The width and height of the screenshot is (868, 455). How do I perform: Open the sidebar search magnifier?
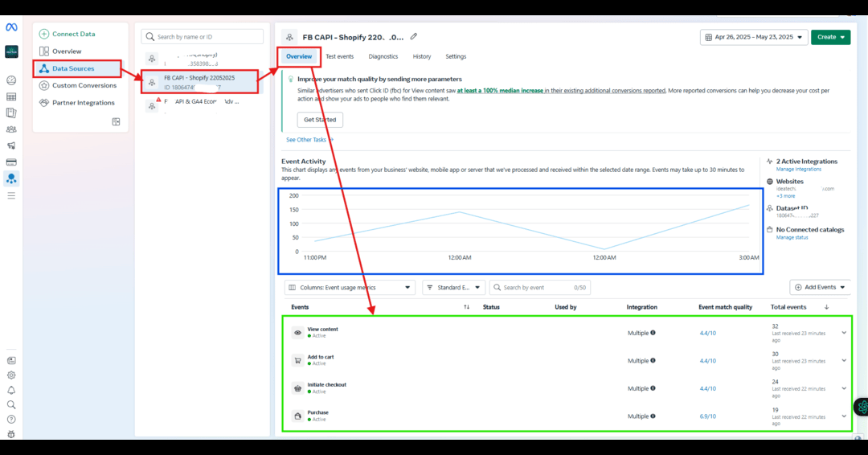(x=11, y=404)
